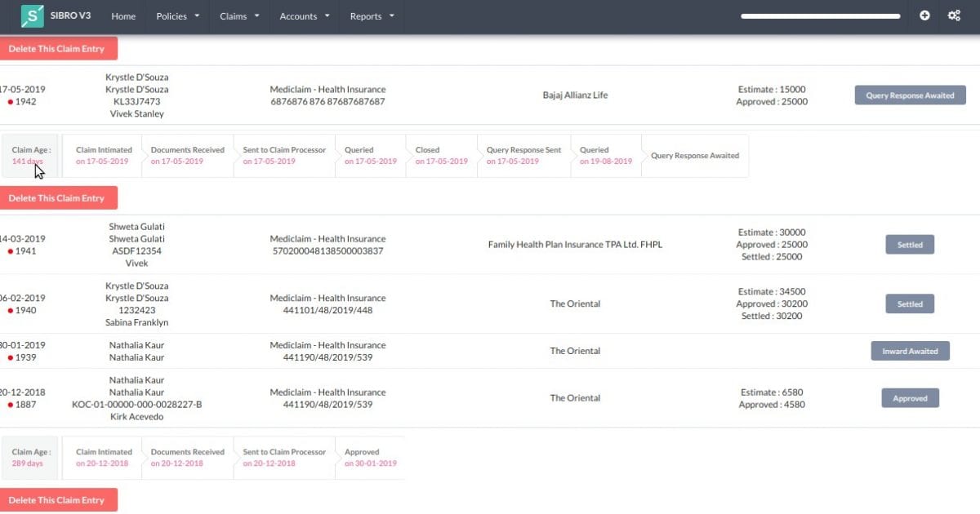
Task: Click the Approved badge on claim 1887
Action: [x=910, y=398]
